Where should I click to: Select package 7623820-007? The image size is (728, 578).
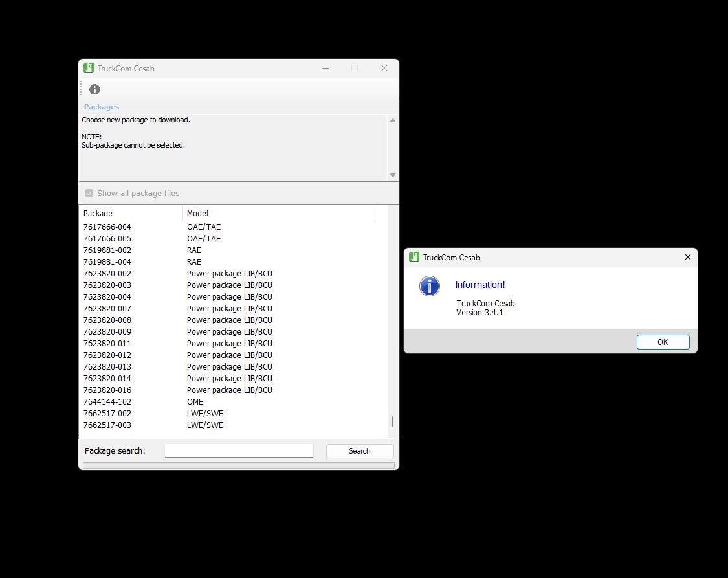pos(107,308)
